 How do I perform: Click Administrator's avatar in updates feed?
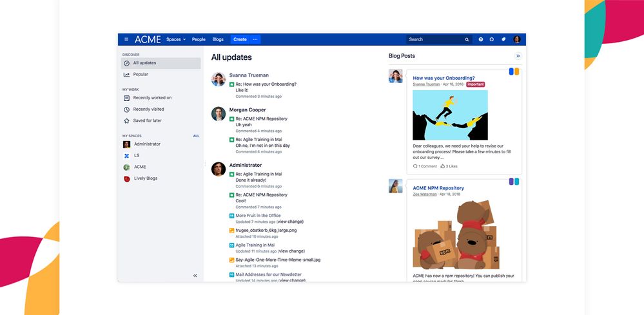(219, 169)
